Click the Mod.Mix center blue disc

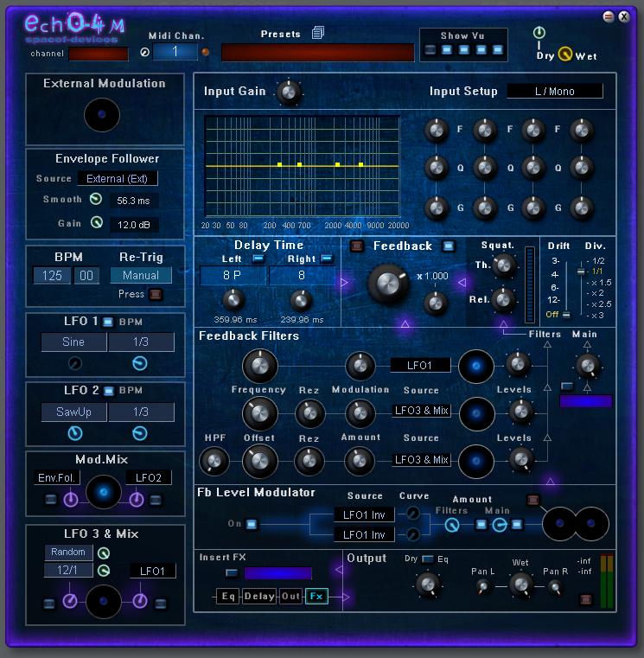coord(104,492)
